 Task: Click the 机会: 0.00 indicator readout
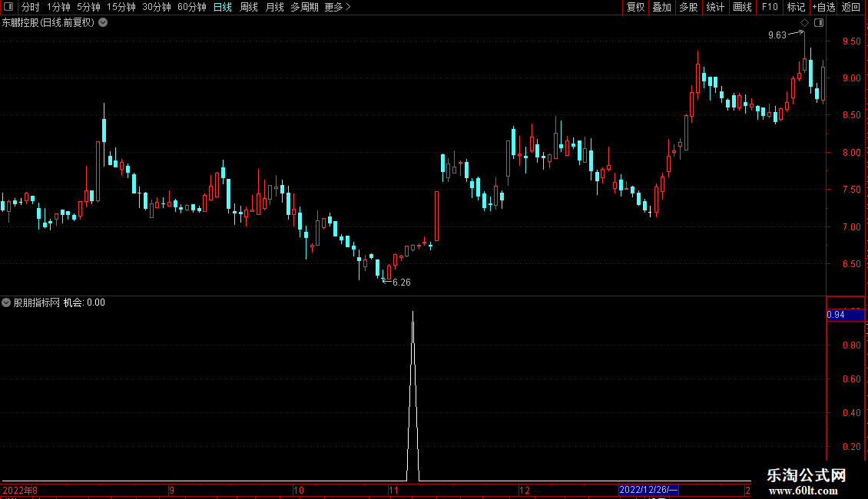tap(84, 302)
